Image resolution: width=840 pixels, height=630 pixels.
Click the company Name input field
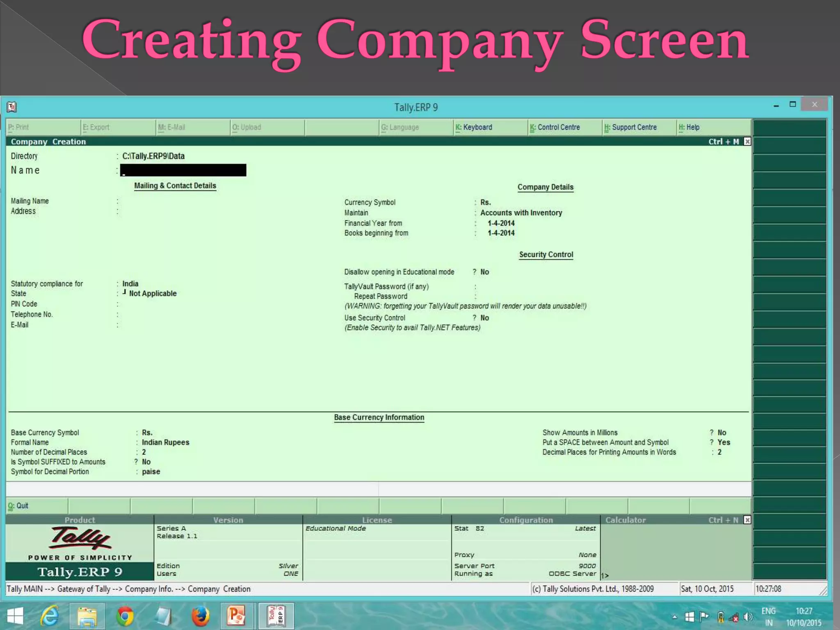click(183, 170)
